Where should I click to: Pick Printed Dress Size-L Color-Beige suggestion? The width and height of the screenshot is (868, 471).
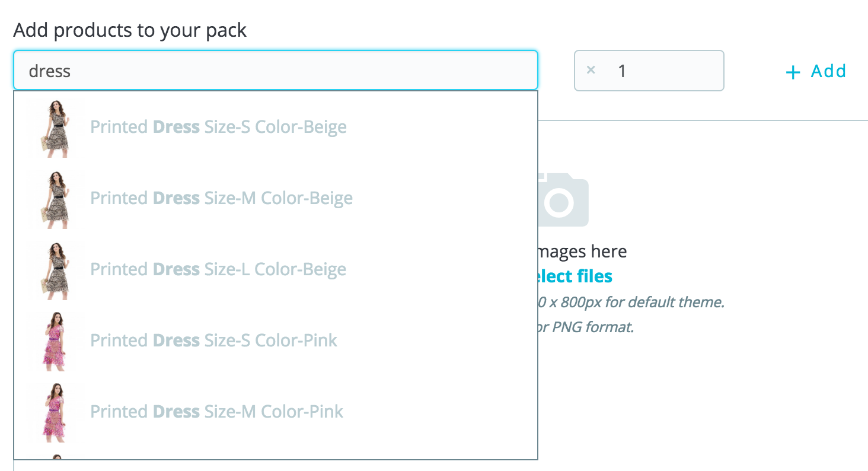pos(218,269)
